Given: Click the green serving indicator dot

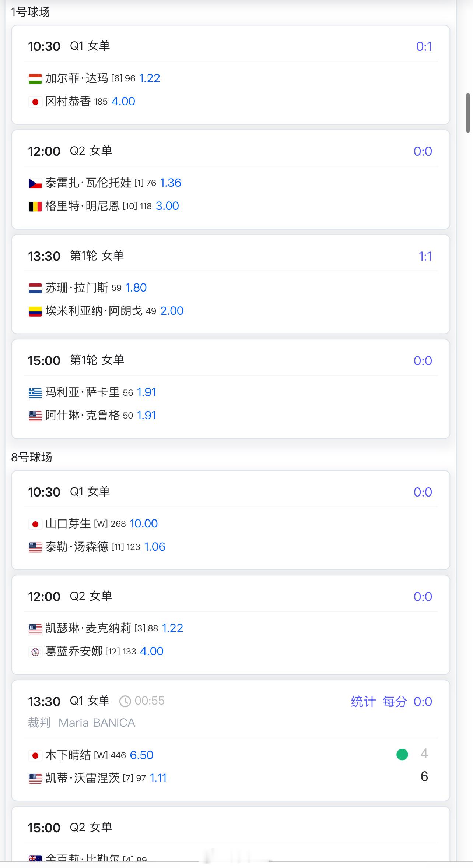Looking at the screenshot, I should click(402, 755).
